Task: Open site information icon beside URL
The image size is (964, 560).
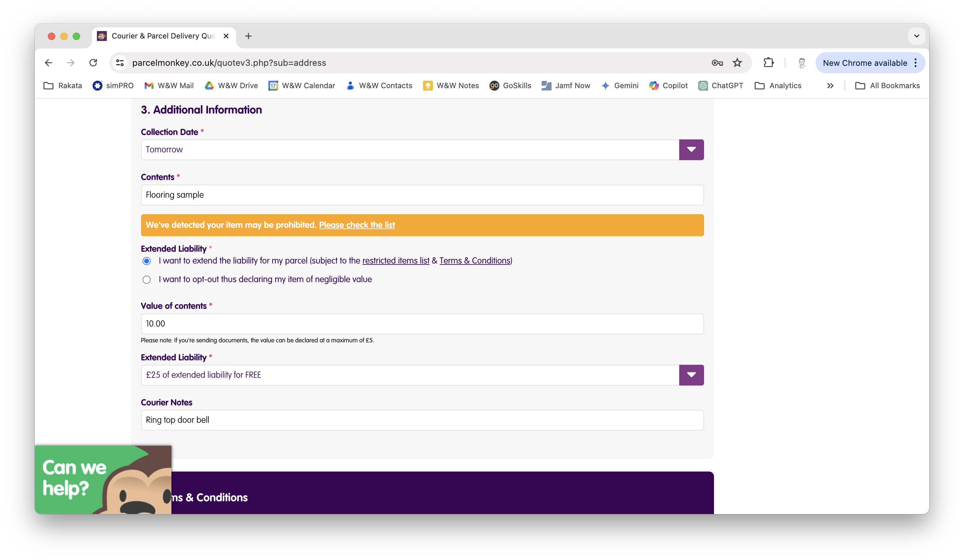Action: click(120, 63)
